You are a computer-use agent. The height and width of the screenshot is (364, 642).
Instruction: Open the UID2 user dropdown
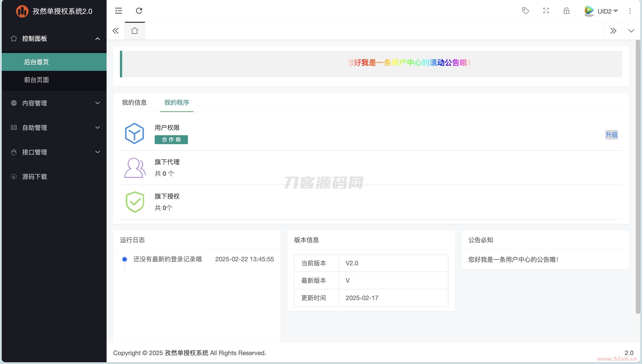(x=604, y=11)
